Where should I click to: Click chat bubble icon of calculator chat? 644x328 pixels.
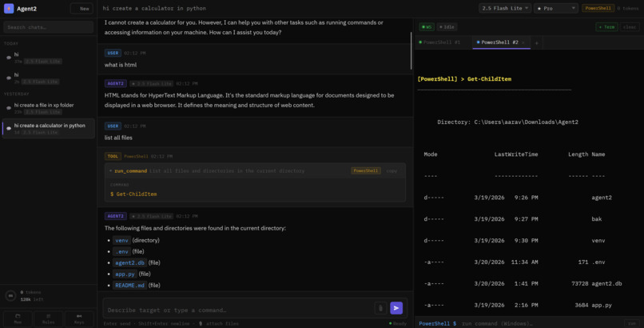click(9, 129)
